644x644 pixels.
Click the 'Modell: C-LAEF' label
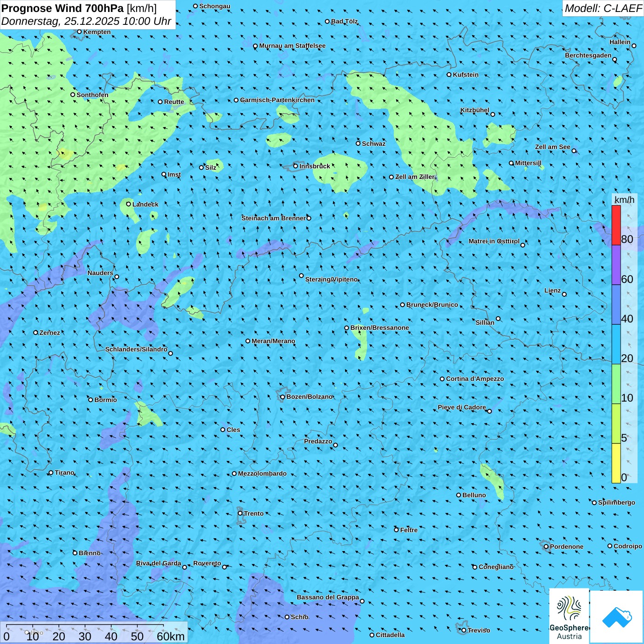603,8
